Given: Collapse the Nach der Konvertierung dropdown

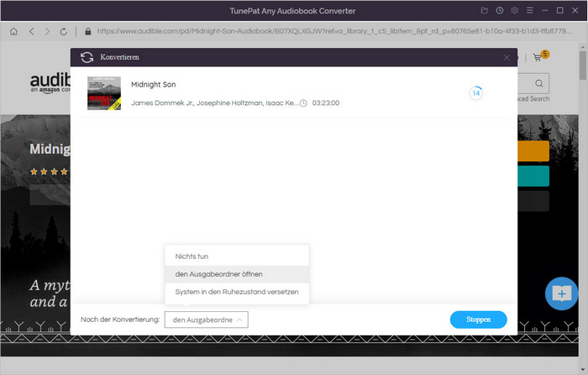Looking at the screenshot, I should coord(207,320).
